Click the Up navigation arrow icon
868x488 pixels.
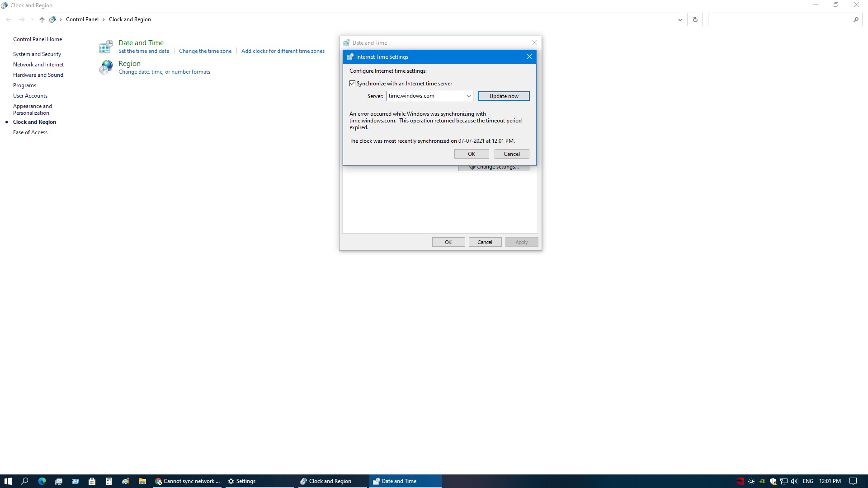[42, 19]
